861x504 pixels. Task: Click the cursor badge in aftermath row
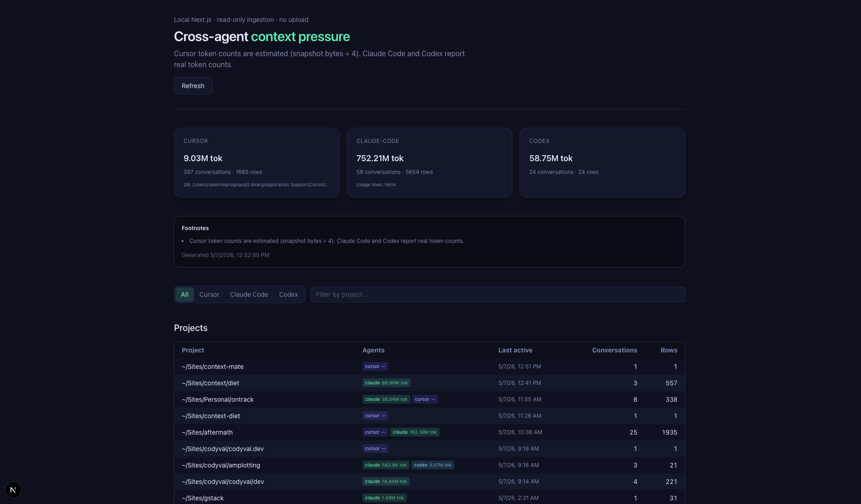(375, 432)
